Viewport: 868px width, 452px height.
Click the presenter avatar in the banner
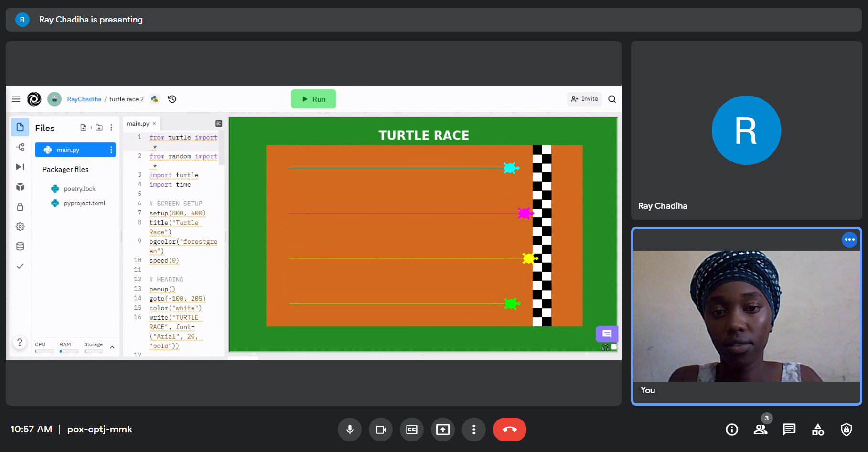tap(22, 20)
